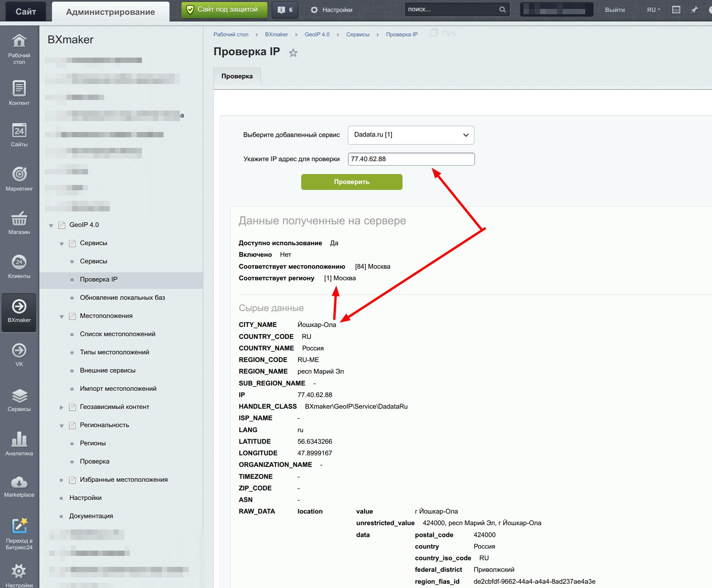Viewport: 712px width, 588px height.
Task: Click the keyboard icon in the top bar
Action: (x=676, y=10)
